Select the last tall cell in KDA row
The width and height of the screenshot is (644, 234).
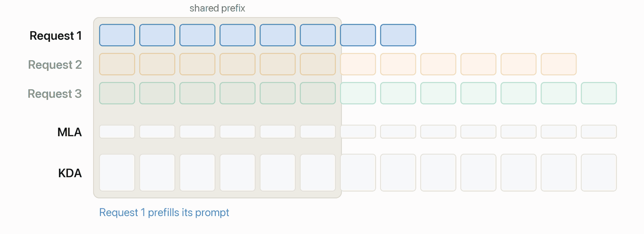pos(599,173)
